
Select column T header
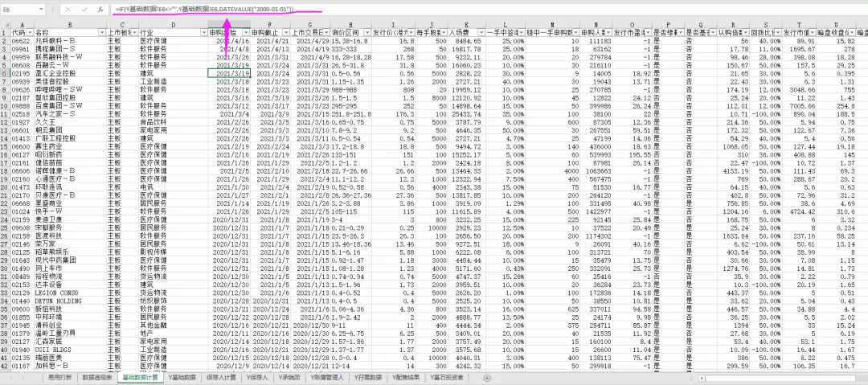pyautogui.click(x=799, y=24)
